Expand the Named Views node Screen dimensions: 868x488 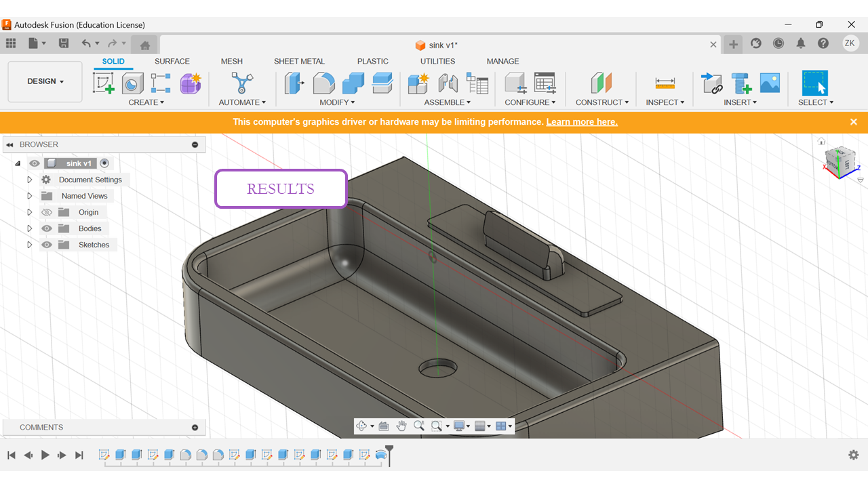(x=29, y=196)
